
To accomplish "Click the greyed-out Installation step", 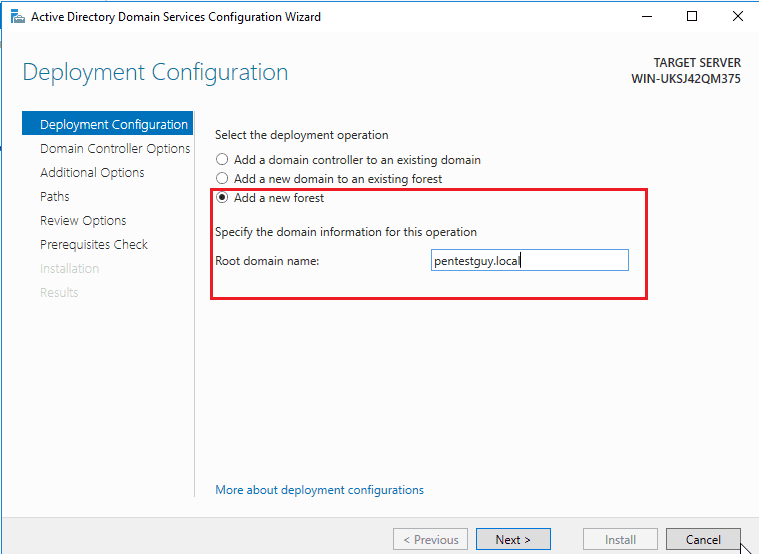I will (69, 268).
